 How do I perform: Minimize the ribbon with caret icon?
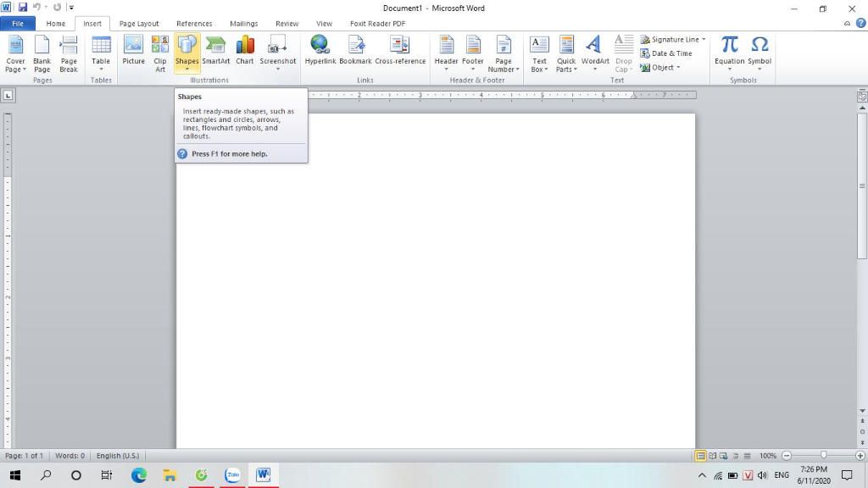847,24
